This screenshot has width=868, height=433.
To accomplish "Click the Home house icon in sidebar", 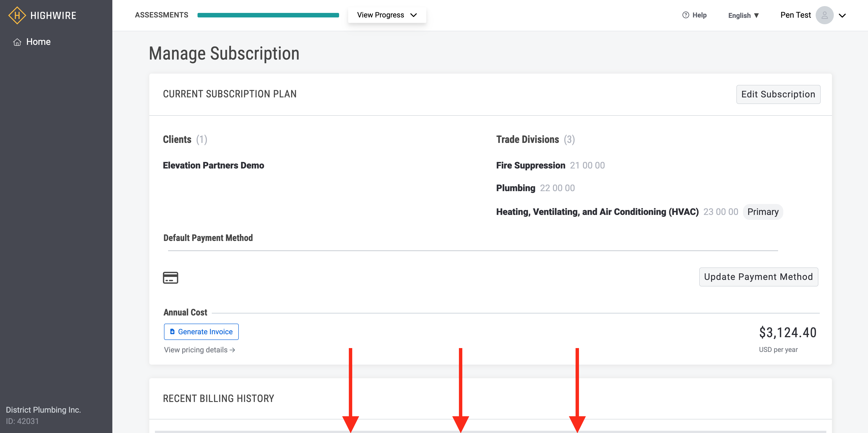I will coord(17,42).
